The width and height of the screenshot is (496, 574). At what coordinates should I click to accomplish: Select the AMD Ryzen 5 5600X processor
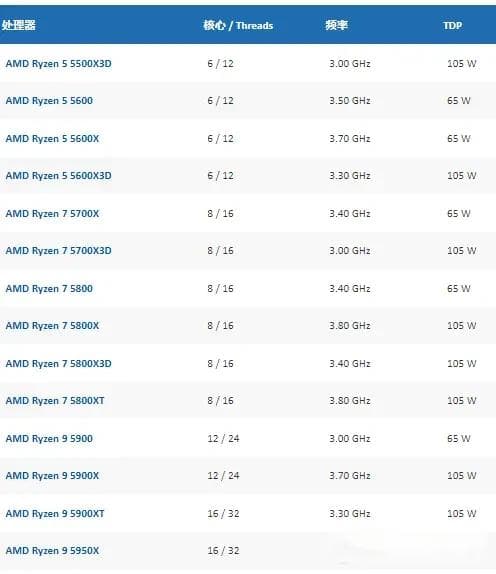click(52, 139)
